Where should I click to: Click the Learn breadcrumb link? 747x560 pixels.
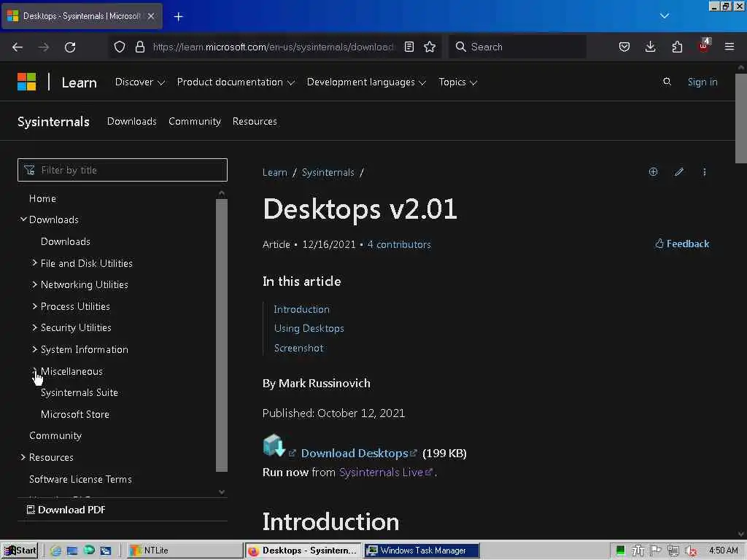pos(275,172)
